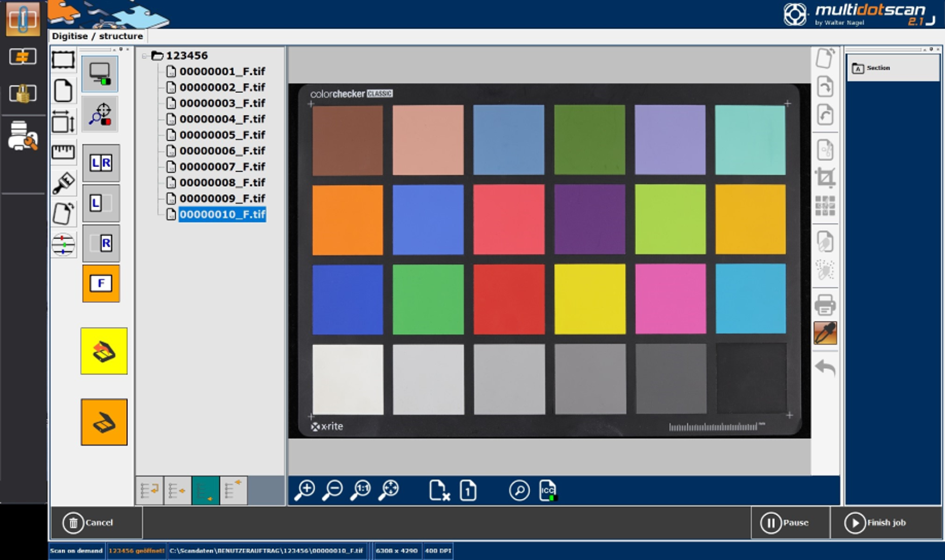Print the current image
Screen dimensions: 945x560
pyautogui.click(x=825, y=305)
